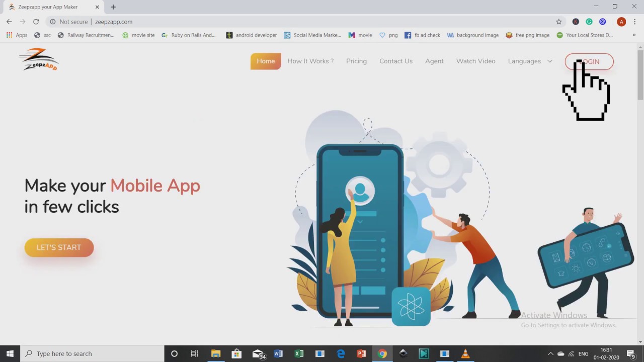
Task: Open the fb ad check bookmark
Action: pyautogui.click(x=423, y=35)
